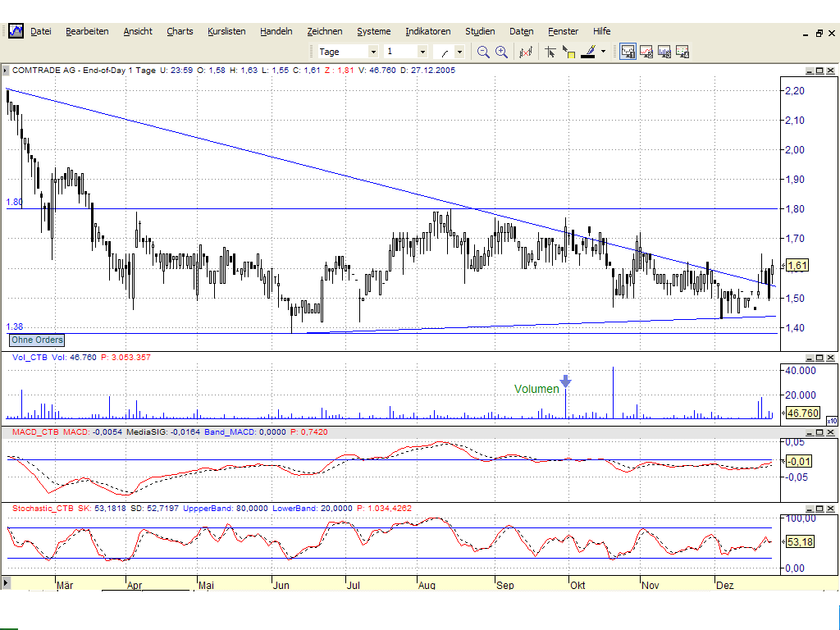840x630 pixels.
Task: Expand the interval value dropdown
Action: pyautogui.click(x=422, y=51)
